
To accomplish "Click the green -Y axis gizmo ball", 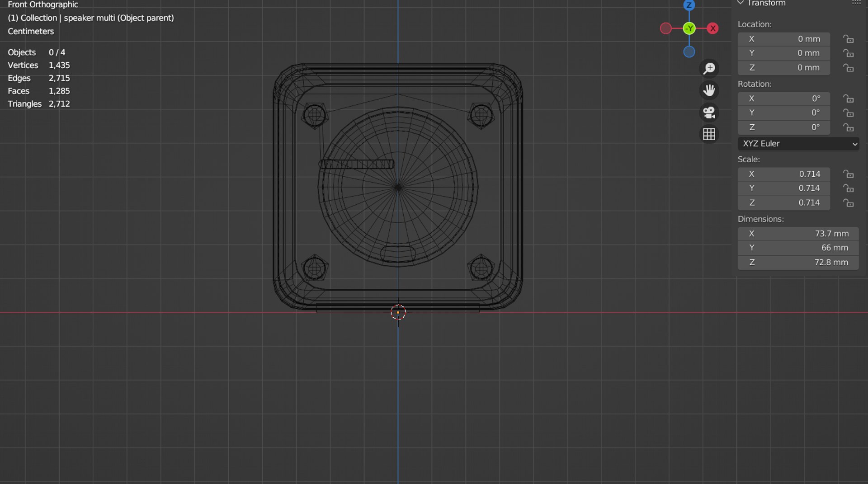I will (x=689, y=28).
